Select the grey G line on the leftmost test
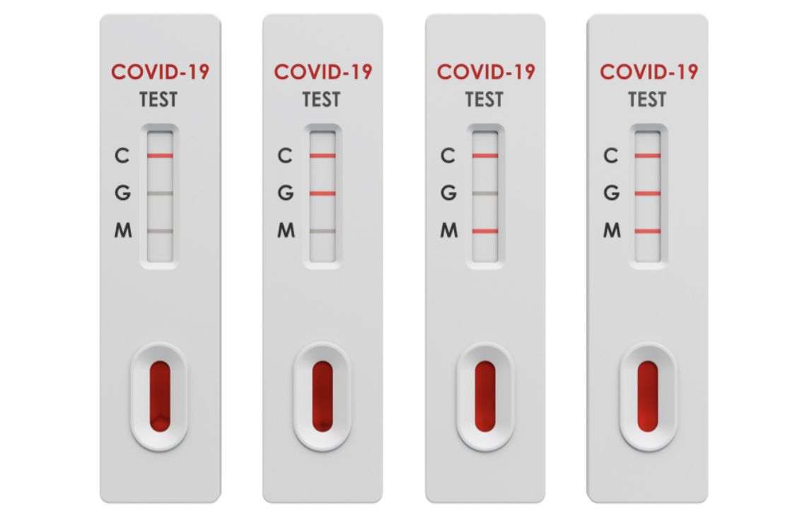Screen dimensions: 812x523 point(160,193)
